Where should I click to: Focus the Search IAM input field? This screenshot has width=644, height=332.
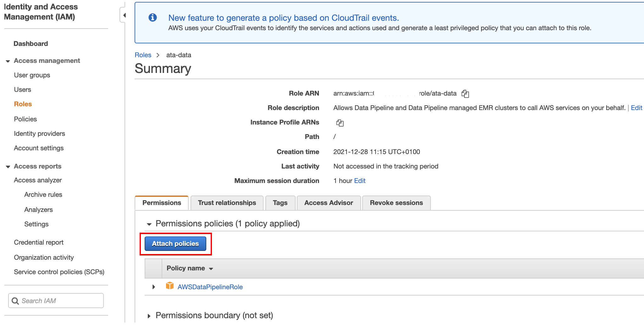[x=56, y=301]
